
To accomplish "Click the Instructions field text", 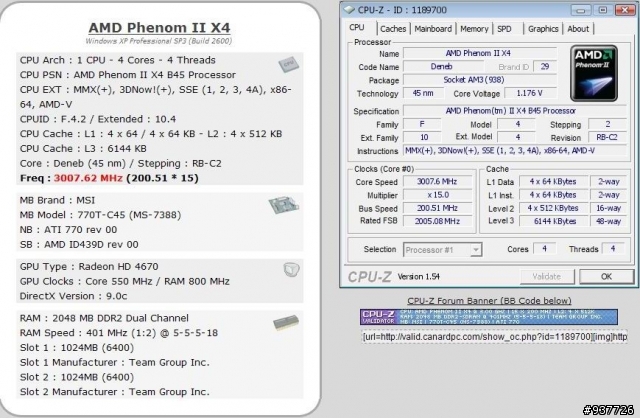I will (x=514, y=151).
